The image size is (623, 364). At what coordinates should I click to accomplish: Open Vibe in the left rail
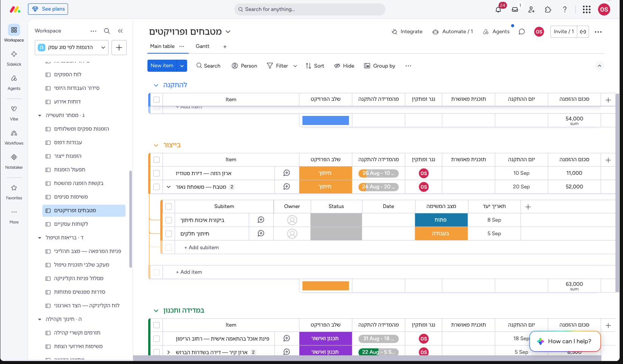point(14,112)
